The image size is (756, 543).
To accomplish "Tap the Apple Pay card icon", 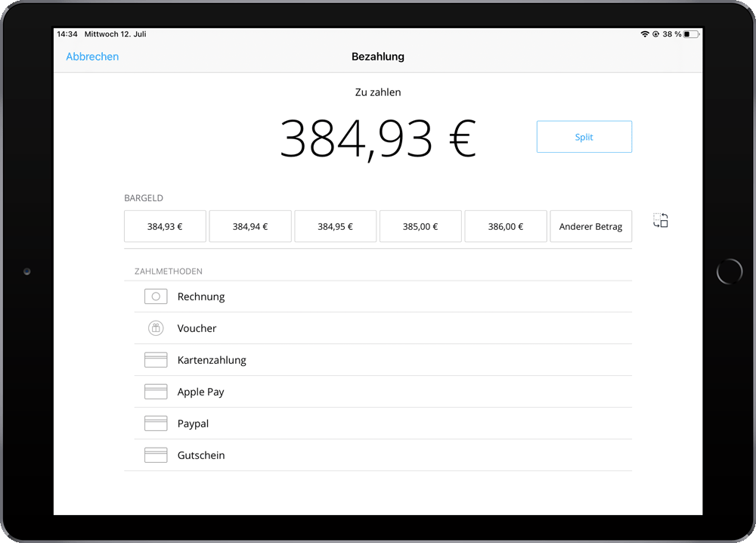I will [156, 392].
